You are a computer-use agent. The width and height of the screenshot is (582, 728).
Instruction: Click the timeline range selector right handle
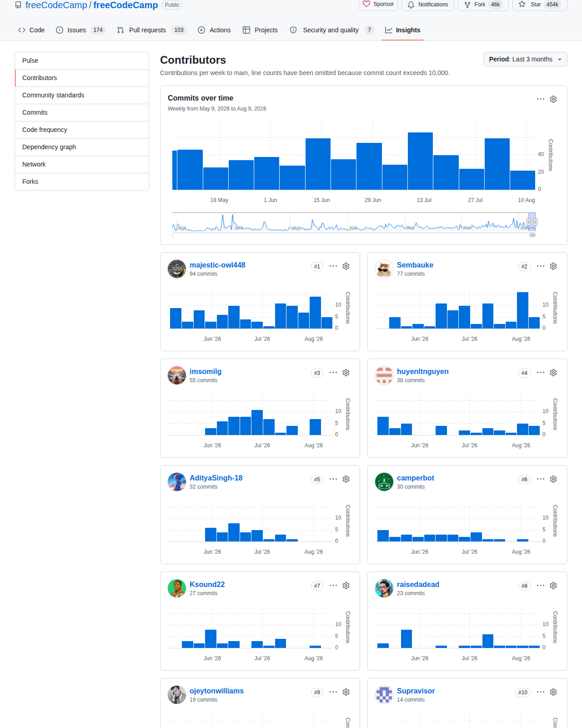(x=536, y=222)
